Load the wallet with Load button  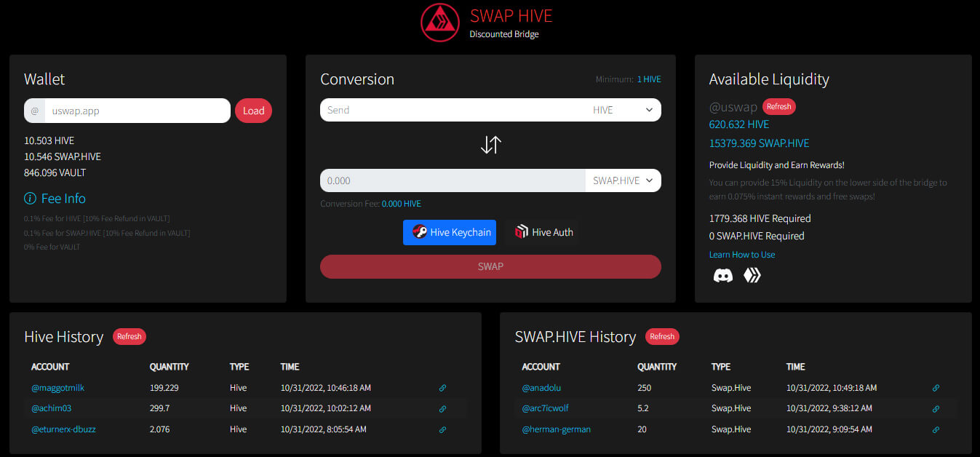[253, 111]
